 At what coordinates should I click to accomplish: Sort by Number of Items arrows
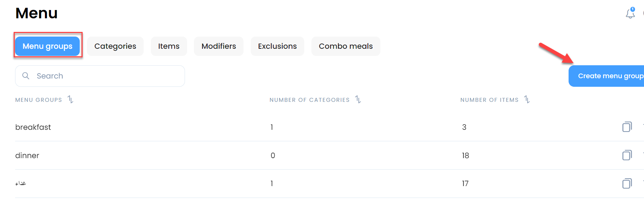[527, 100]
